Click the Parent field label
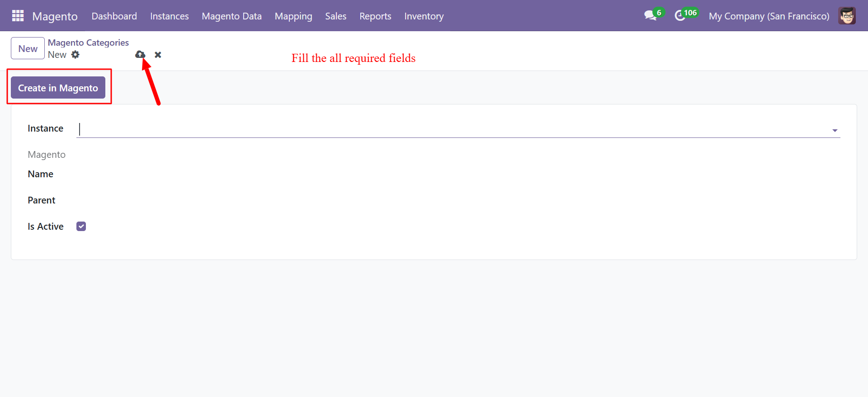This screenshot has height=397, width=868. click(41, 200)
